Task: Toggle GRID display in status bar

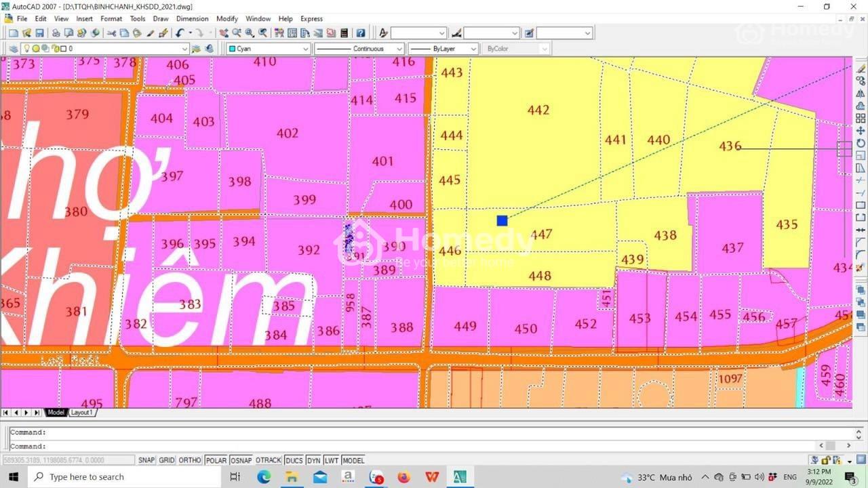Action: tap(167, 460)
